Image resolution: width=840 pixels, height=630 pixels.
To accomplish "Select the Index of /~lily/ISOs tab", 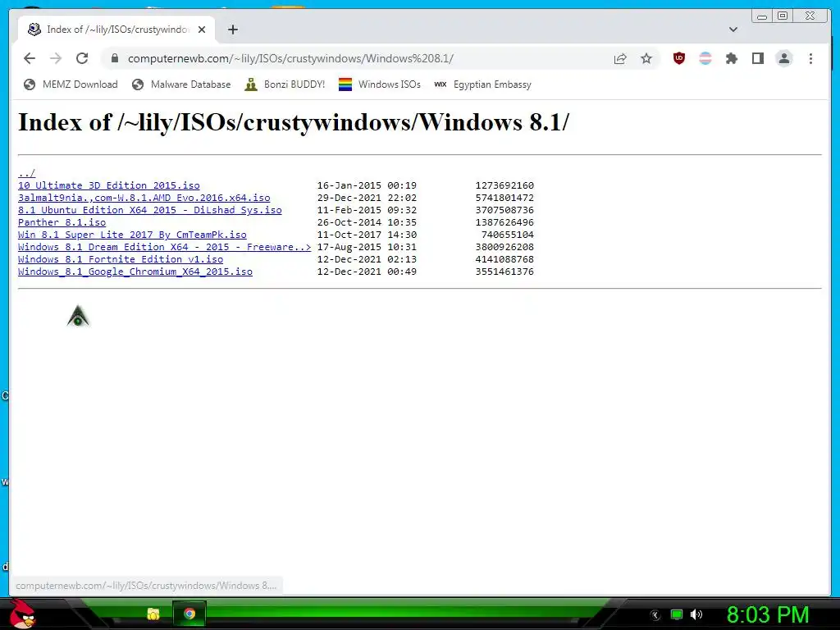I will click(116, 30).
